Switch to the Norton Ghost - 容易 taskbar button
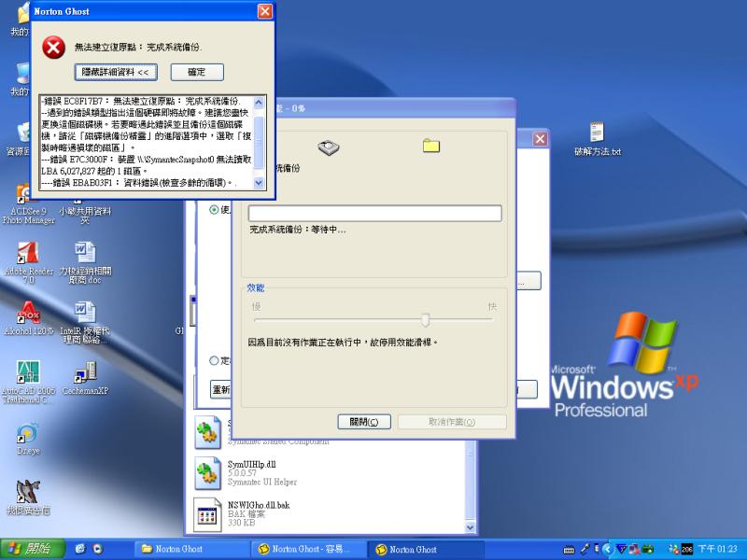747x560 pixels. pyautogui.click(x=309, y=549)
